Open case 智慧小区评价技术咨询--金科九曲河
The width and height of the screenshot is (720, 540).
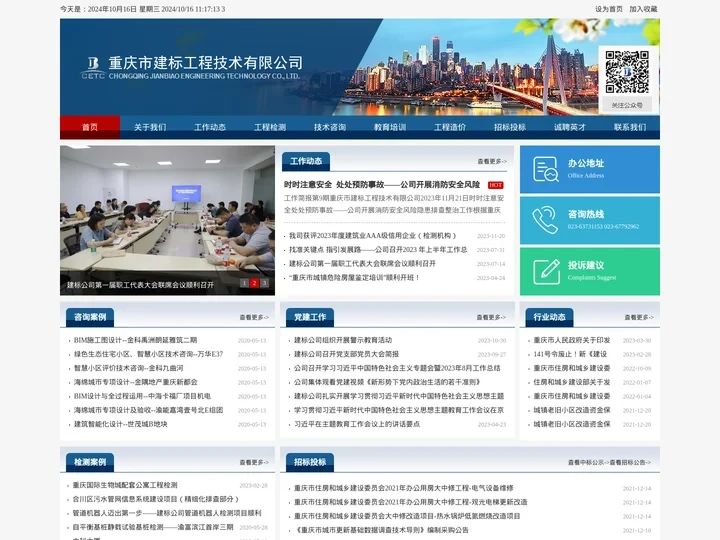pyautogui.click(x=129, y=368)
